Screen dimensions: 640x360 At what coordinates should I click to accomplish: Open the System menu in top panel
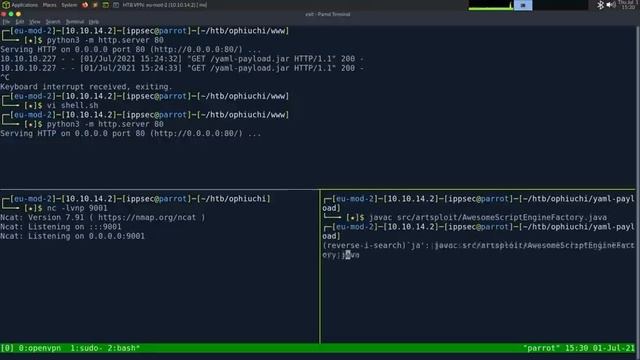point(69,5)
